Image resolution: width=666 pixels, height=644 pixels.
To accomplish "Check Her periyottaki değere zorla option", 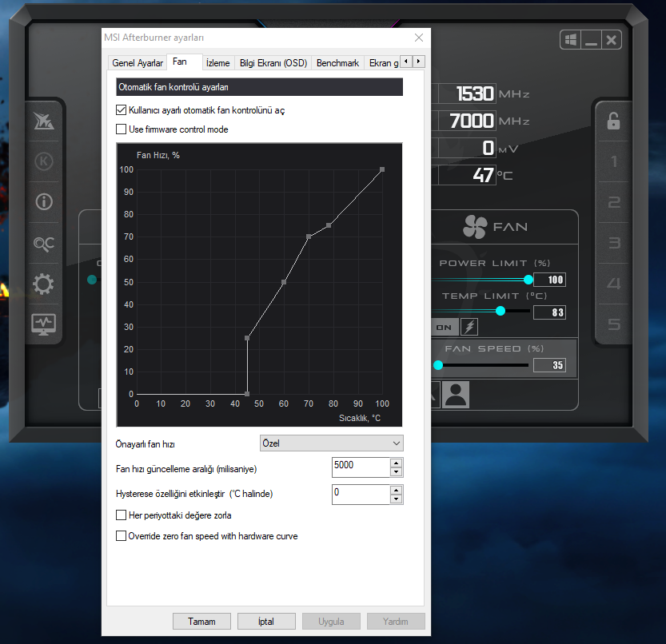I will coord(121,515).
